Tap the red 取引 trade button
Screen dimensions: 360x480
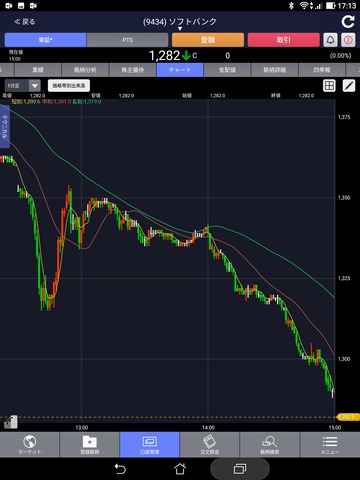tap(284, 40)
